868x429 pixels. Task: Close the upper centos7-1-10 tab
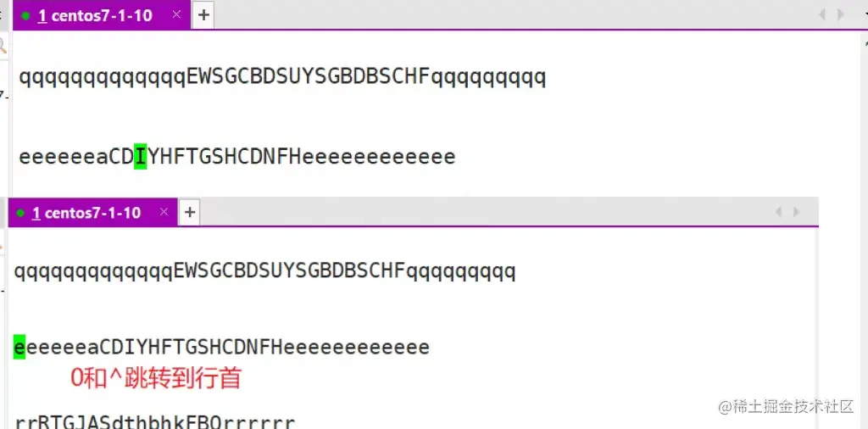pos(176,14)
